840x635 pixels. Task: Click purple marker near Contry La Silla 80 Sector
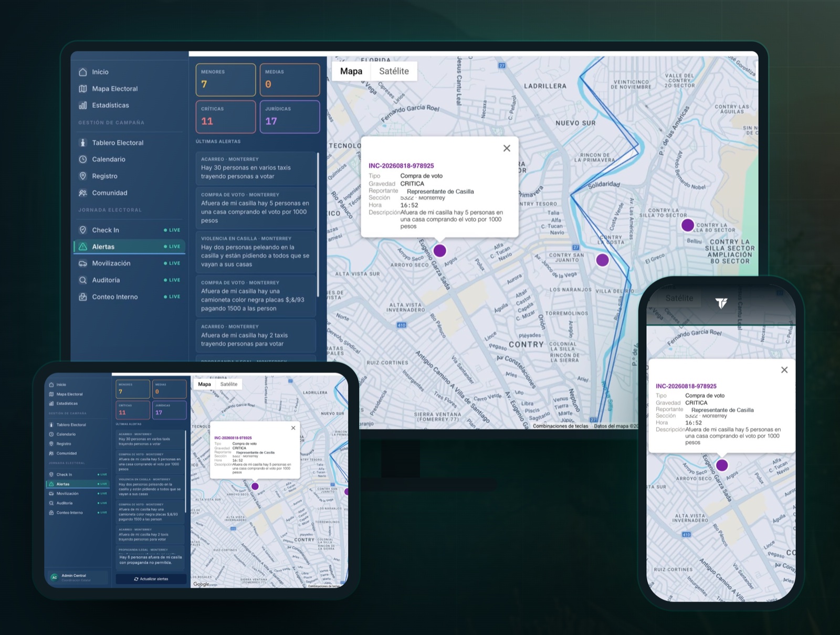(x=688, y=226)
